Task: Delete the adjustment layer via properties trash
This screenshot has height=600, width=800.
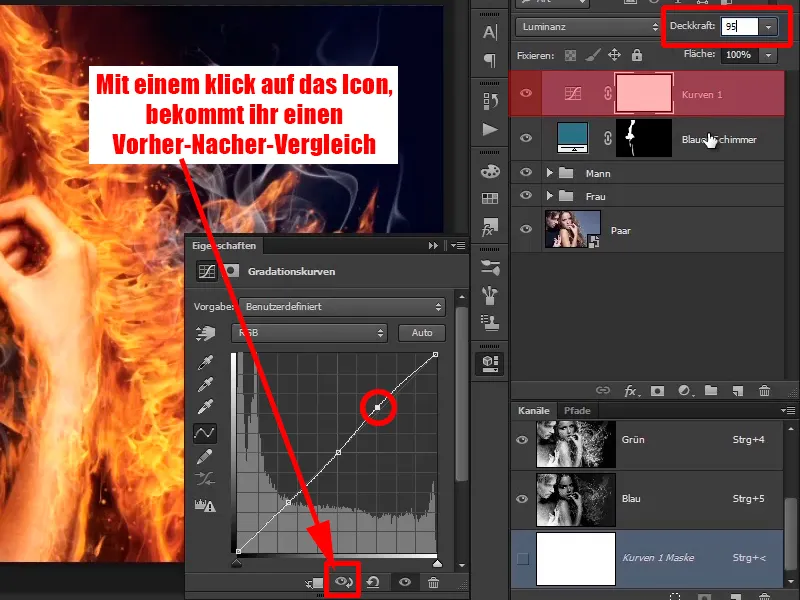Action: tap(433, 582)
